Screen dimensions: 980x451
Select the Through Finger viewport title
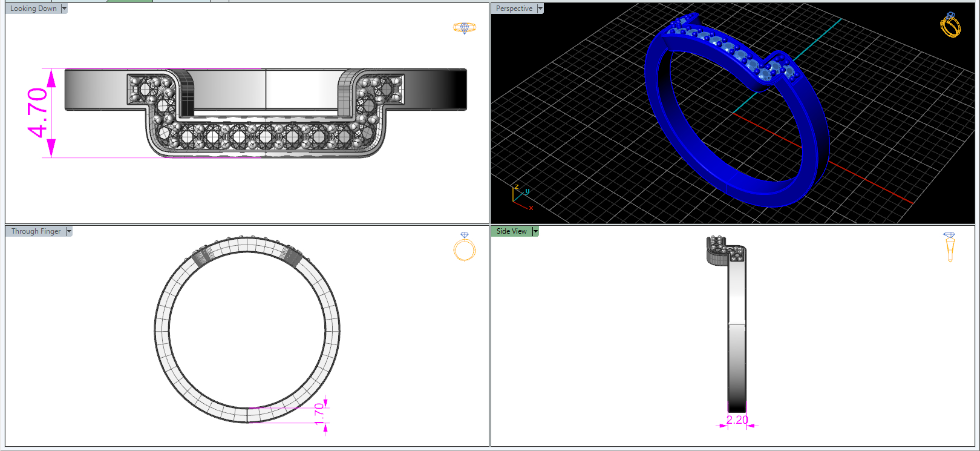click(36, 231)
